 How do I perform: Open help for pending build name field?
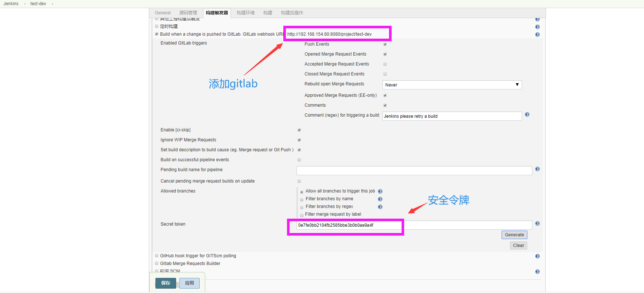click(538, 169)
